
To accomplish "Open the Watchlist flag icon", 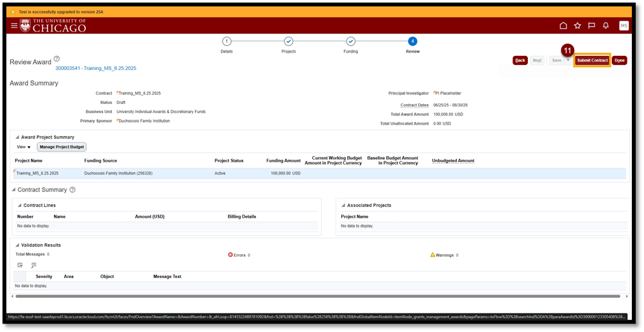I will (x=591, y=26).
